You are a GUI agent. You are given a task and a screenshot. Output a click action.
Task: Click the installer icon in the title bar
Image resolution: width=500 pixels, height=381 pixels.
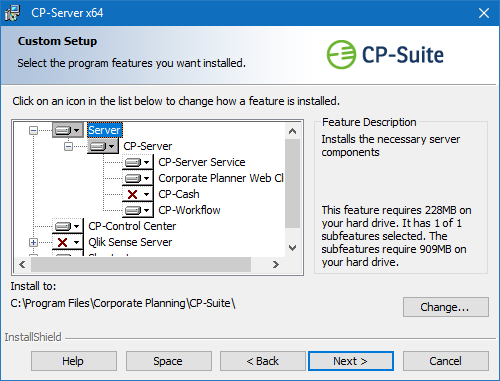tap(12, 13)
